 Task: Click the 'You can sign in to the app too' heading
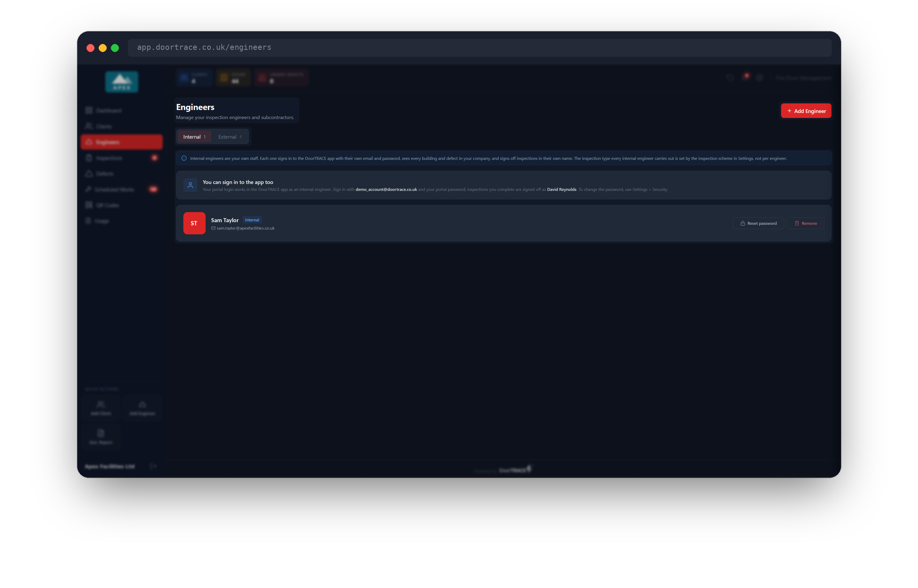click(238, 182)
